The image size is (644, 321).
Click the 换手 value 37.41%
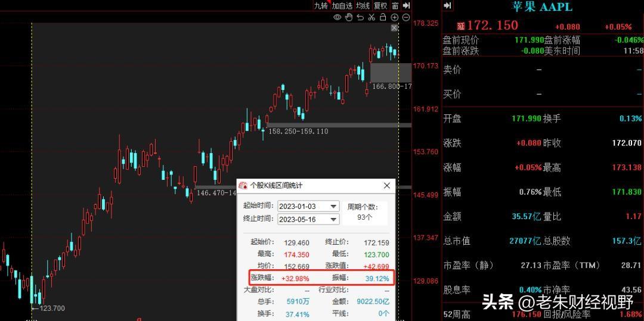[298, 314]
